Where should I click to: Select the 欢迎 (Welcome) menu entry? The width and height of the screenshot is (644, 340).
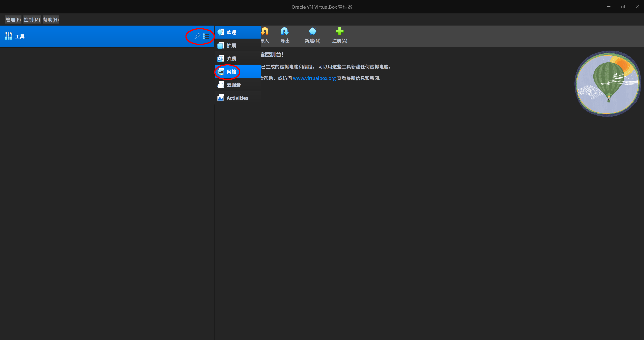231,32
